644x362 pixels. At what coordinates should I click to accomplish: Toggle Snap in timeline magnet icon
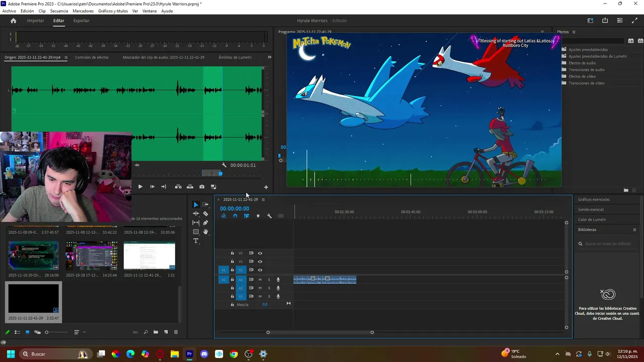235,216
